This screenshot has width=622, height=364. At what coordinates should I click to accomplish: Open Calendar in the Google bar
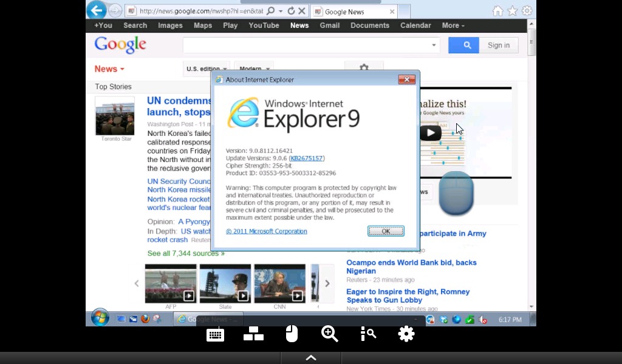(x=415, y=25)
